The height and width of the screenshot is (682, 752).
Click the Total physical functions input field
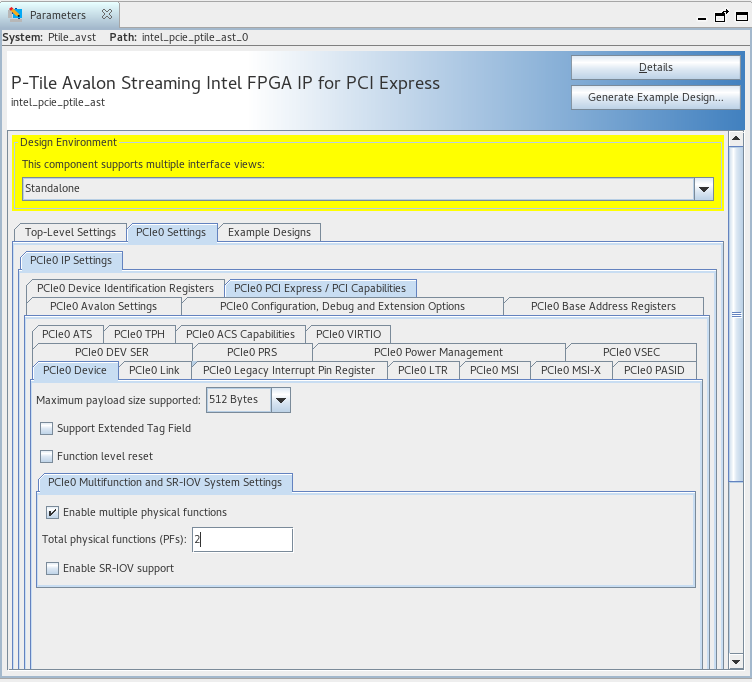tap(243, 540)
